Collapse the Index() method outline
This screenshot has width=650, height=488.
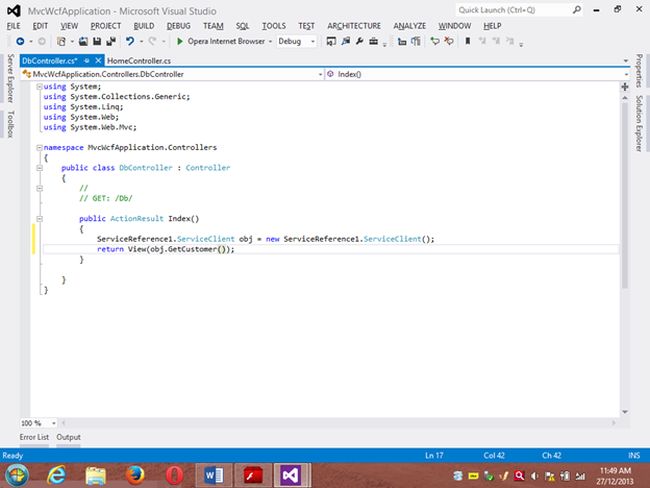pyautogui.click(x=37, y=218)
